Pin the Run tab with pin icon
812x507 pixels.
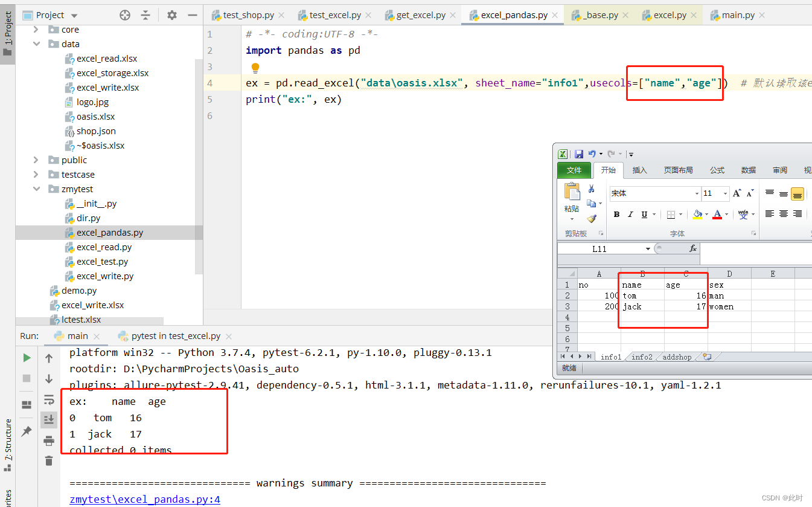27,431
